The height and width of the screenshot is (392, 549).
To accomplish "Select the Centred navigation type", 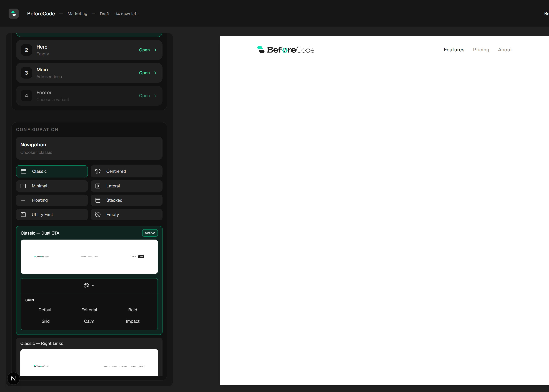I will [126, 171].
